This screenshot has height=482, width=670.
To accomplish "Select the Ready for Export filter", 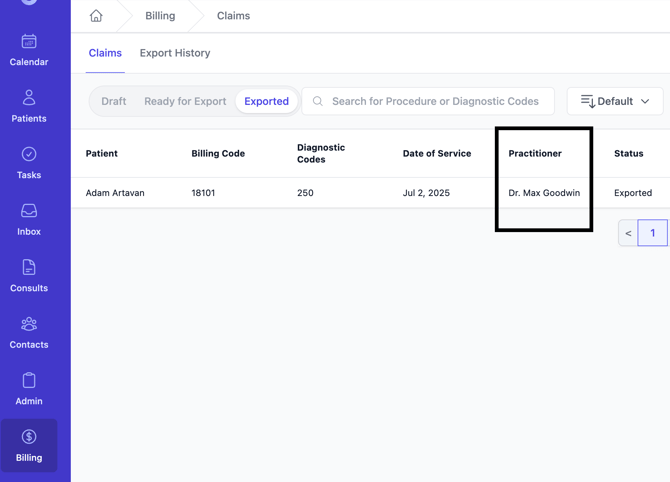I will pos(185,101).
